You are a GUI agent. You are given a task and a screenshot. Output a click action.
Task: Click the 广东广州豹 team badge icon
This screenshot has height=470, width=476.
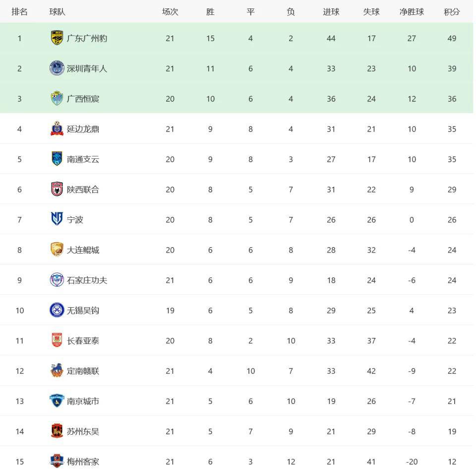(x=57, y=38)
